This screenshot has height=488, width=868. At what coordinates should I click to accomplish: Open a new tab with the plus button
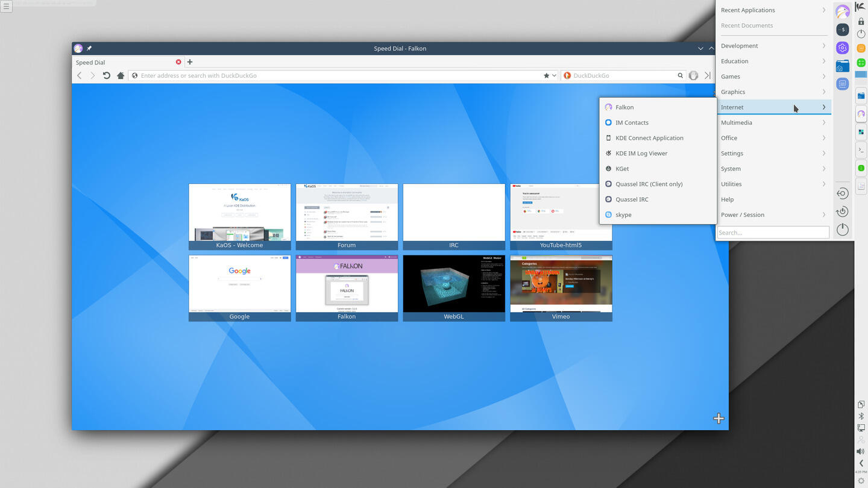pos(190,62)
